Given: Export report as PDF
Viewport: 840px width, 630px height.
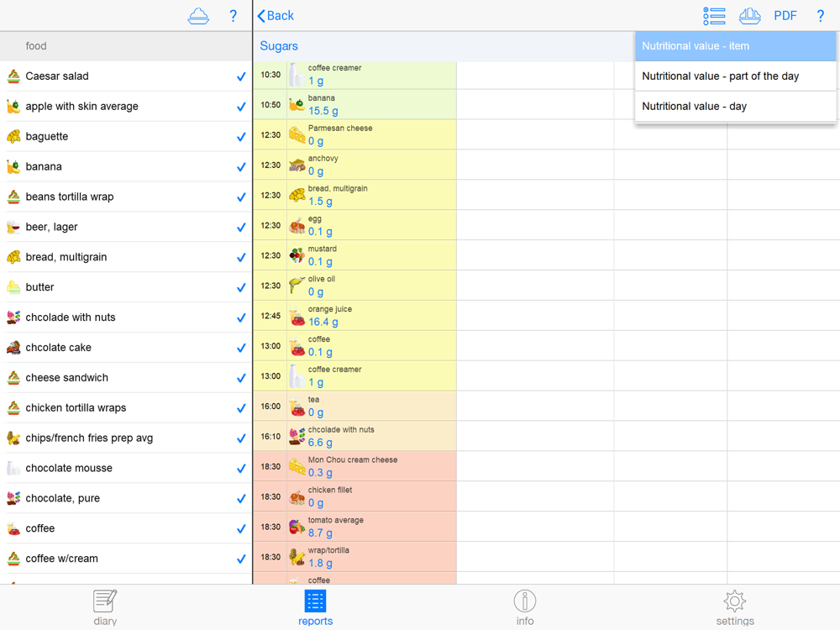Looking at the screenshot, I should click(x=785, y=15).
